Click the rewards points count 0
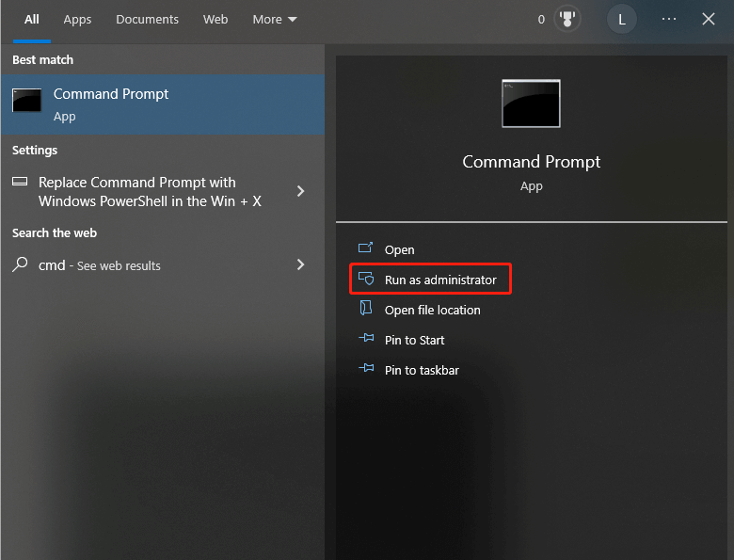This screenshot has width=734, height=560. pos(541,20)
